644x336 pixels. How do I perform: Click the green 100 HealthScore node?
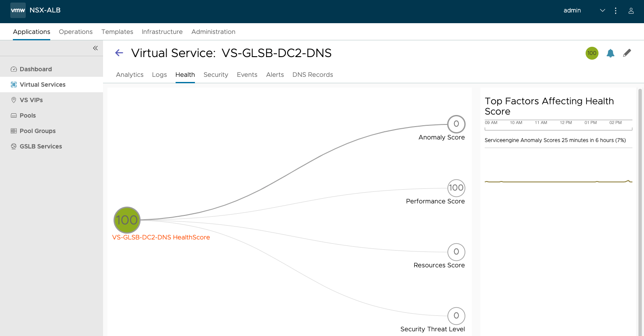[127, 220]
